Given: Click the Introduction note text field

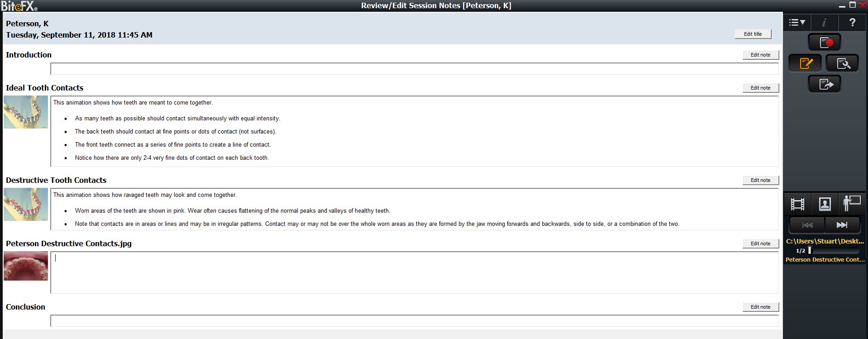Looking at the screenshot, I should [414, 69].
